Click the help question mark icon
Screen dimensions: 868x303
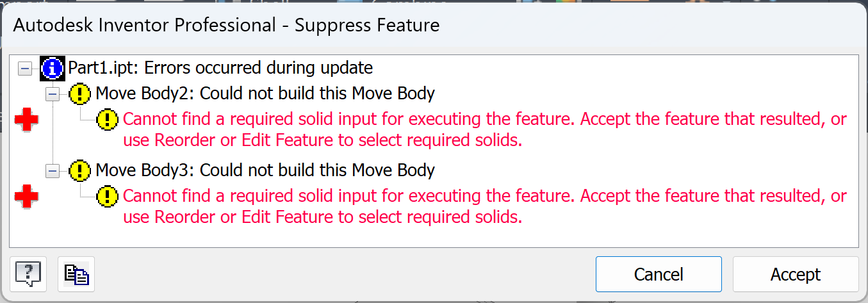28,274
